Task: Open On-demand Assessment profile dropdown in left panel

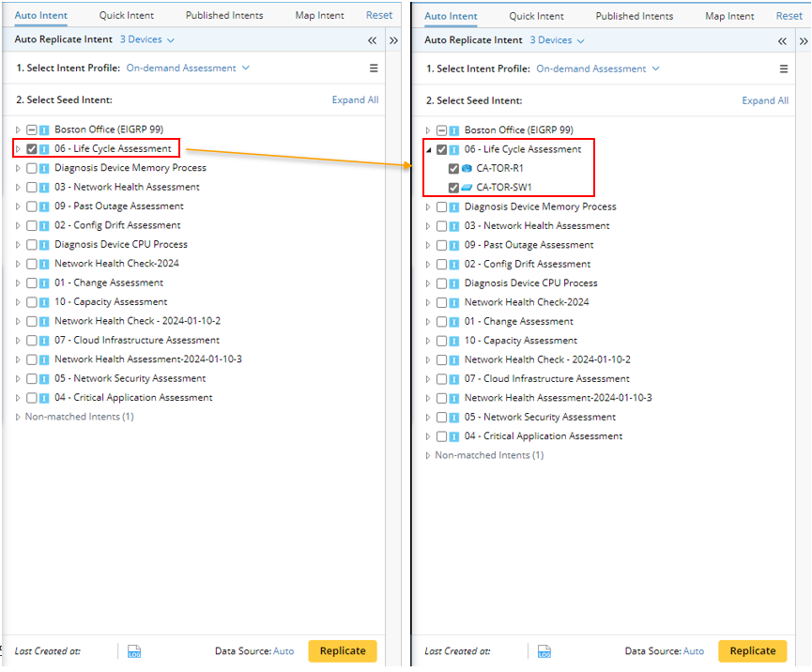Action: click(188, 68)
